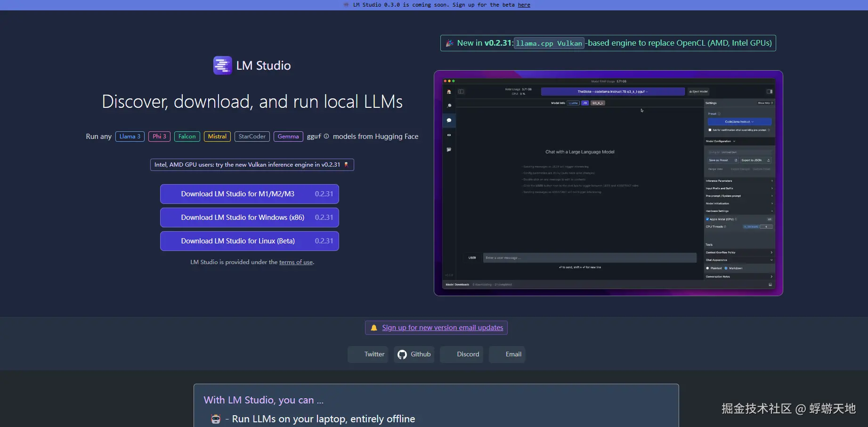
Task: Click the Mistral model tag
Action: (x=217, y=137)
